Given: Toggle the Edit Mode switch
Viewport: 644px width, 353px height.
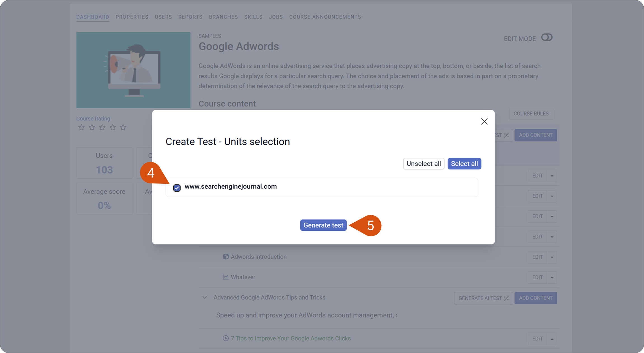Looking at the screenshot, I should point(547,37).
